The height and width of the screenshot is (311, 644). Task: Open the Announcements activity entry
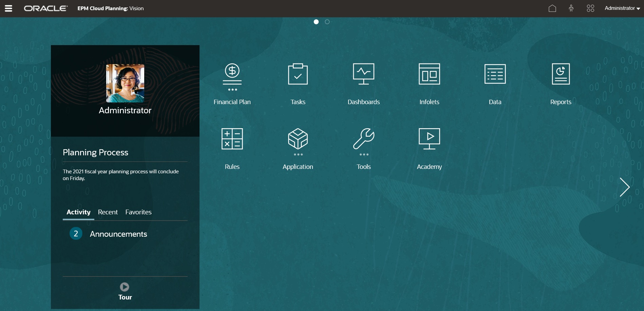[118, 234]
